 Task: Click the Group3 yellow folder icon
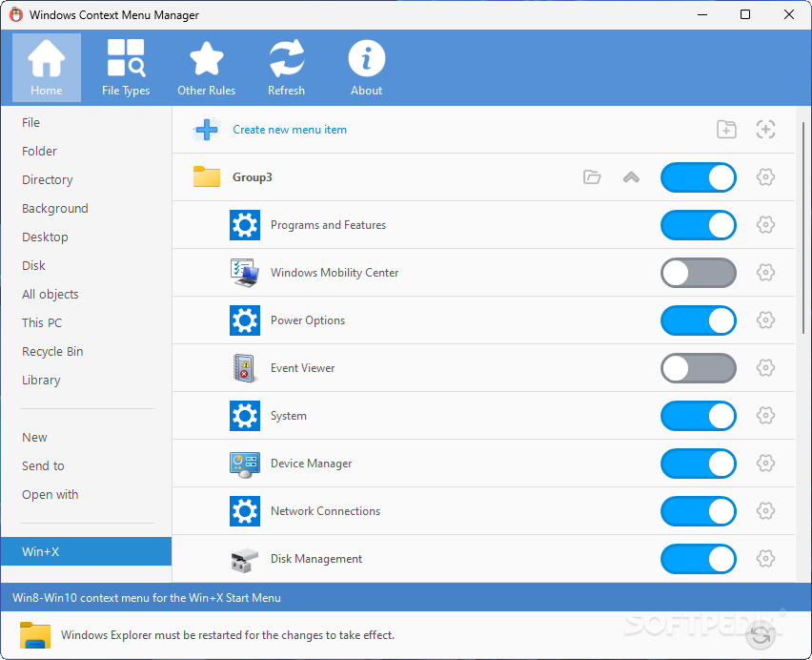click(207, 176)
